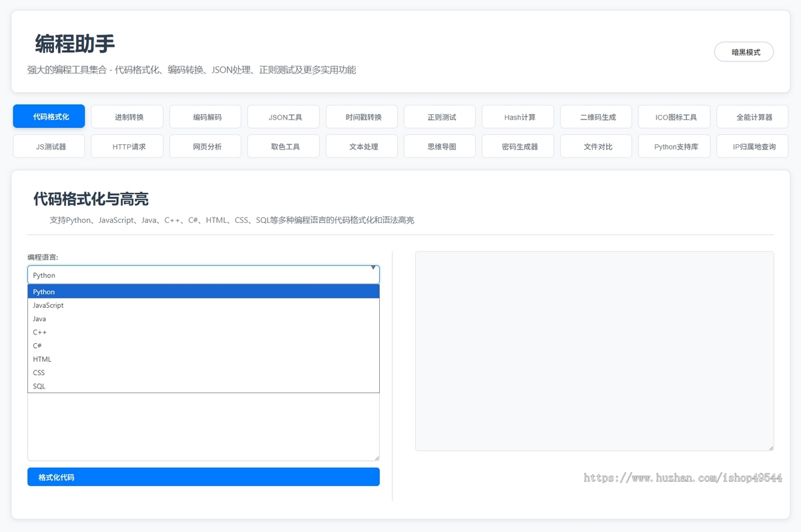Click the formatted output area on the right

(595, 351)
